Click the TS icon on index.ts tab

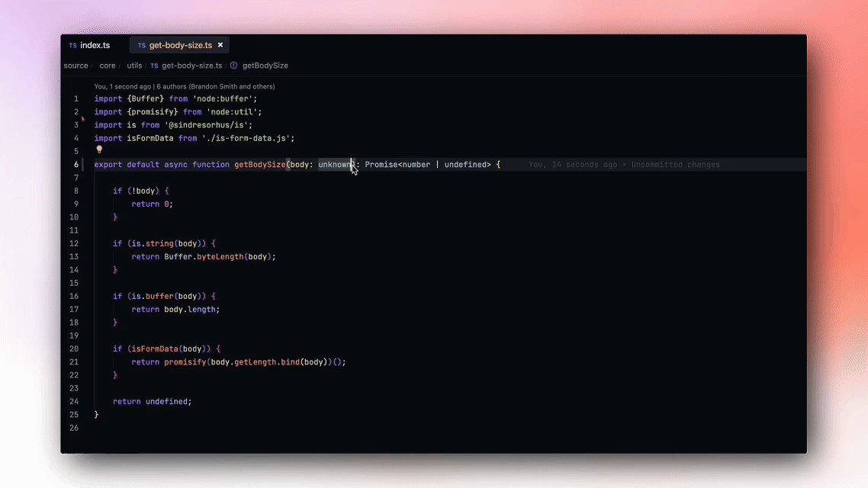(72, 46)
